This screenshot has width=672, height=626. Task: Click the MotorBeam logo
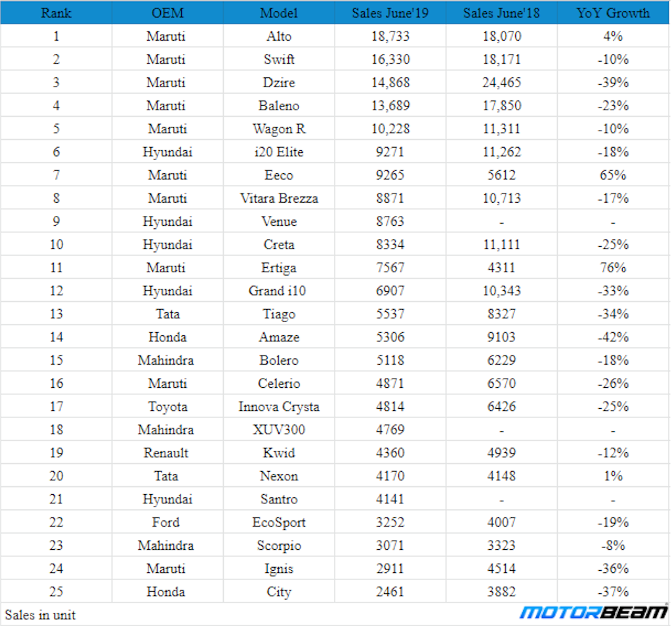(x=593, y=612)
